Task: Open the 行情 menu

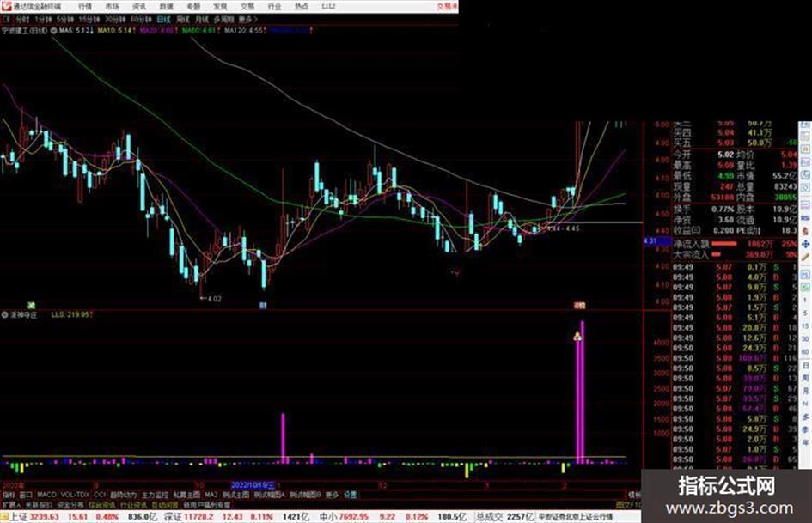Action: point(85,7)
